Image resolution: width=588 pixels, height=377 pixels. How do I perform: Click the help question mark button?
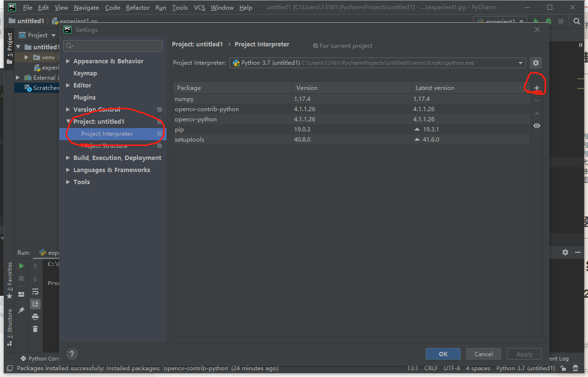[71, 354]
